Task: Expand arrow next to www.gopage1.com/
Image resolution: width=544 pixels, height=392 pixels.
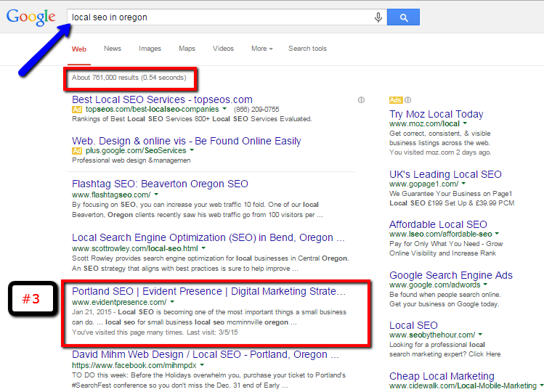Action: [463, 183]
